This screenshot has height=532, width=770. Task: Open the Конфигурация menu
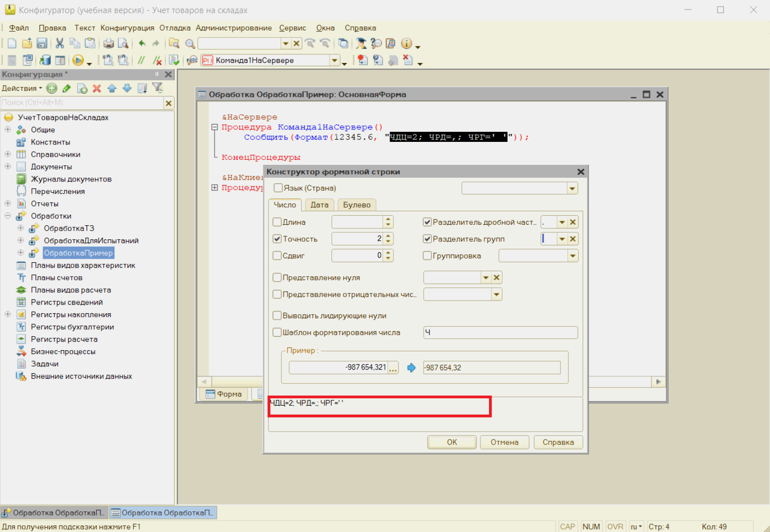pyautogui.click(x=127, y=28)
